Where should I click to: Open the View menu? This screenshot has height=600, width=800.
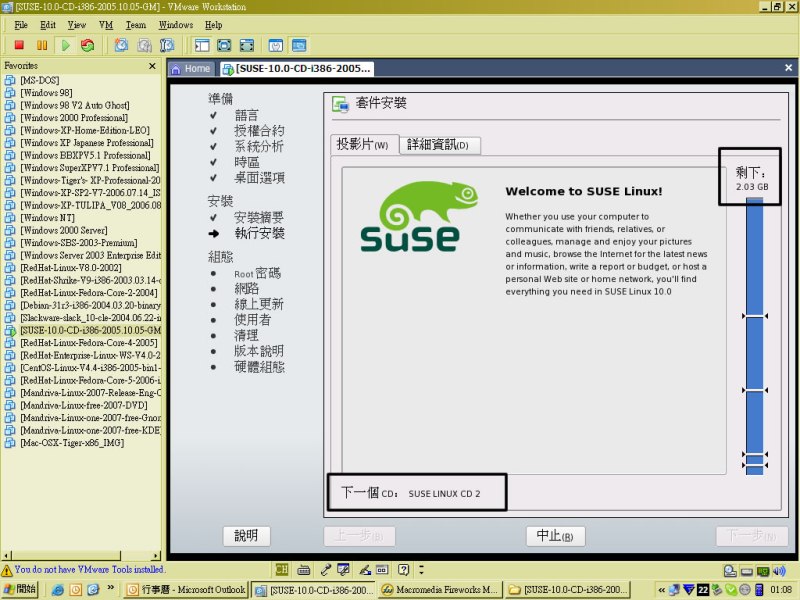(77, 25)
